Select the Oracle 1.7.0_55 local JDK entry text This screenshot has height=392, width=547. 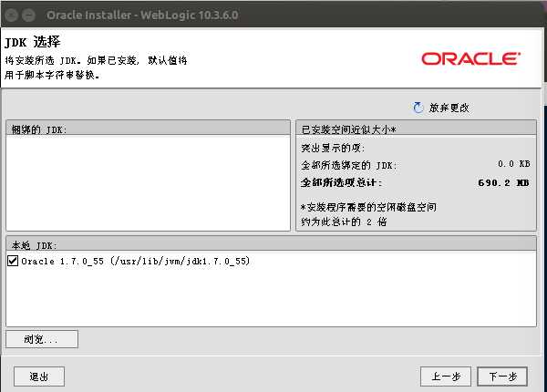(x=135, y=261)
